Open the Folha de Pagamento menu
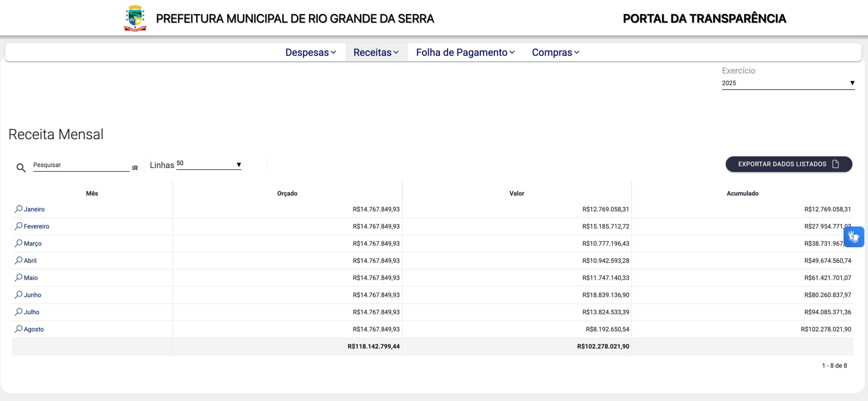The width and height of the screenshot is (868, 401). (x=465, y=52)
